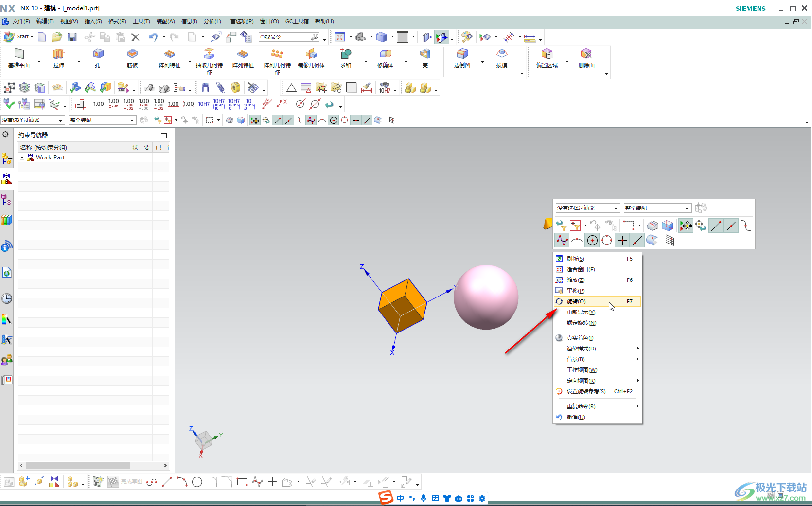Viewport: 812px width, 506px height.
Task: Click the 名称 (按约束分组) column header
Action: pyautogui.click(x=73, y=147)
